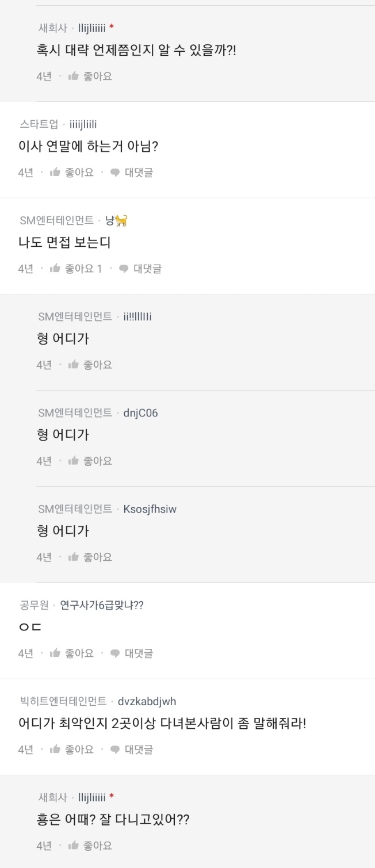Viewport: 375px width, 868px height.
Task: Like dnjC06's '형 어디가' reply with the thumbs-up
Action: click(74, 460)
